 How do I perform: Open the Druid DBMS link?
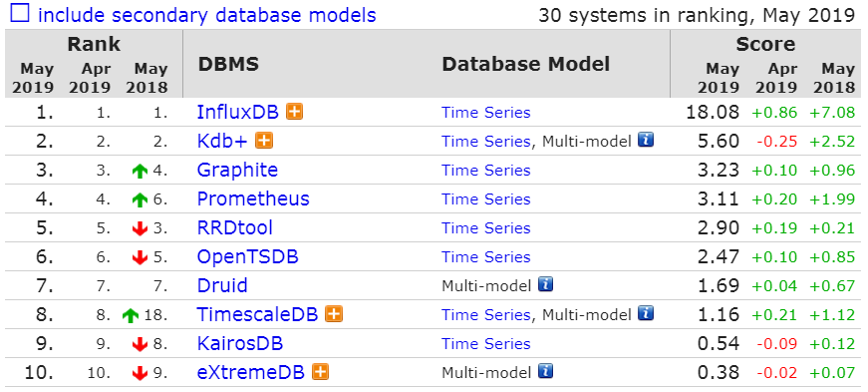[222, 285]
